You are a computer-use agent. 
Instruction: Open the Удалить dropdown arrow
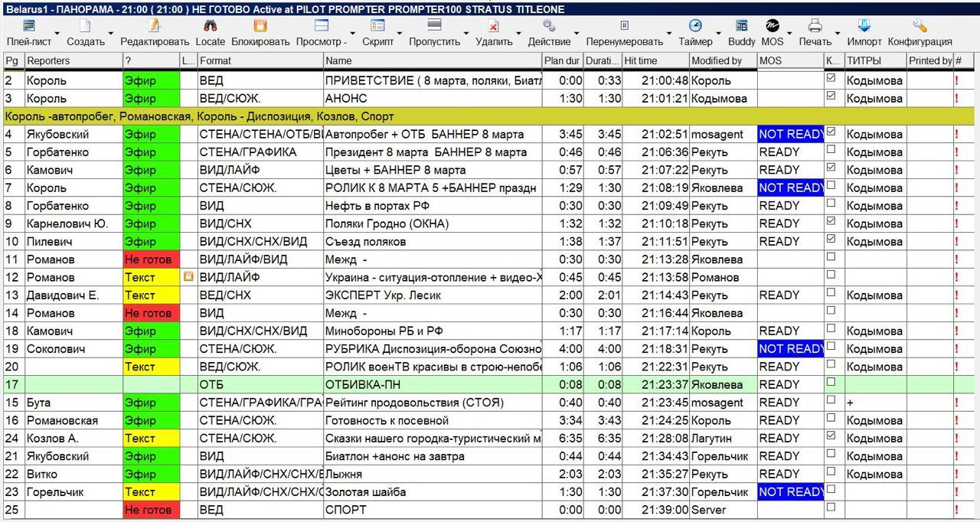[518, 33]
